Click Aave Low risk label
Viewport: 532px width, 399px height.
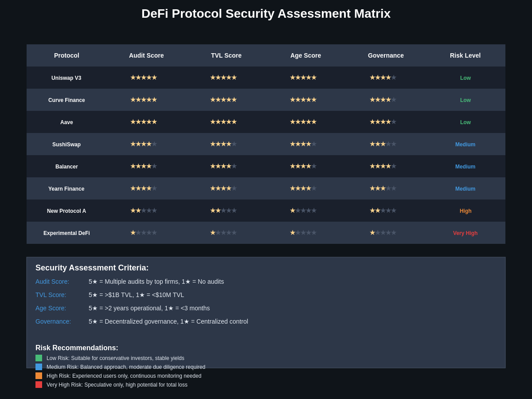coord(465,122)
